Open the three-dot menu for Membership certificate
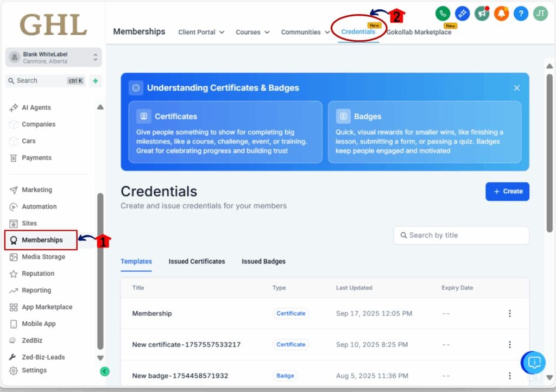Image resolution: width=556 pixels, height=392 pixels. coord(509,313)
